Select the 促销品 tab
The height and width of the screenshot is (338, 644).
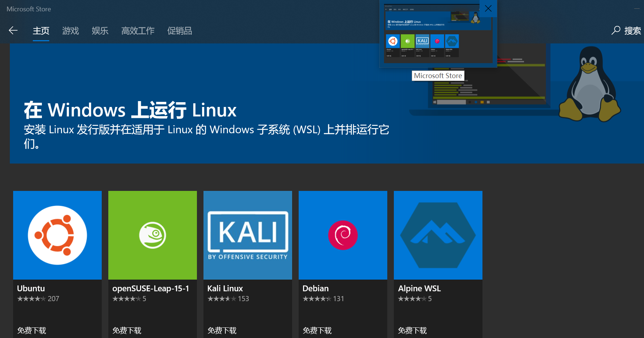coord(179,31)
